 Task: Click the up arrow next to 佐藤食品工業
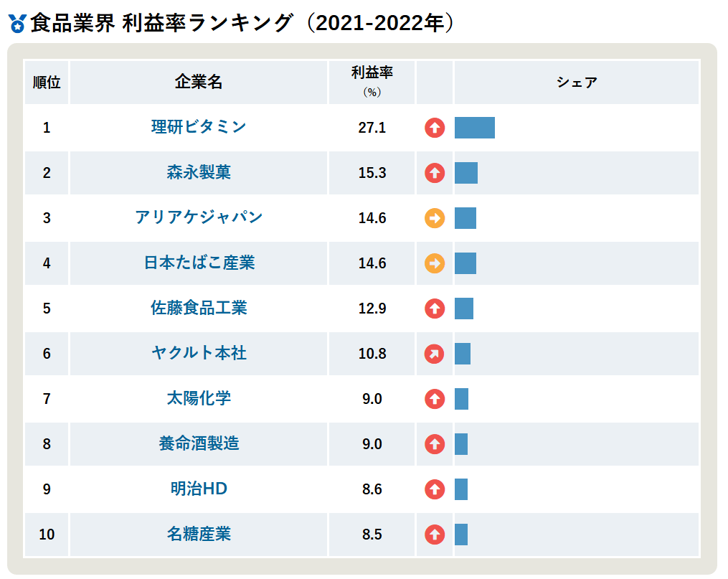(x=435, y=309)
